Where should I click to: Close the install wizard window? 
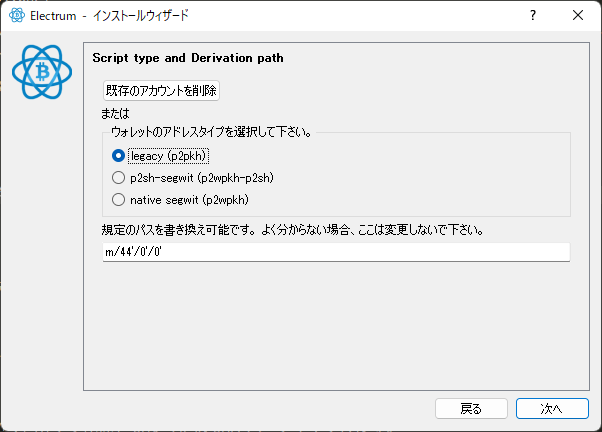578,16
